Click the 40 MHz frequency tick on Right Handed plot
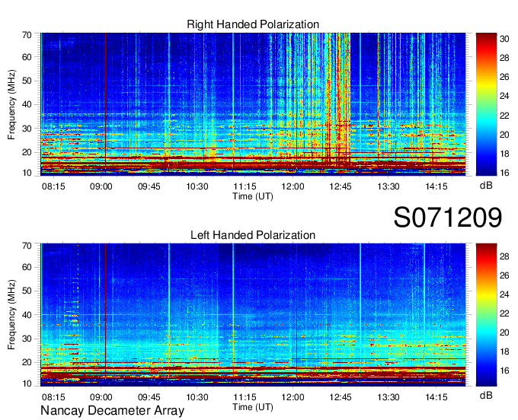This screenshot has width=518, height=420. [27, 105]
